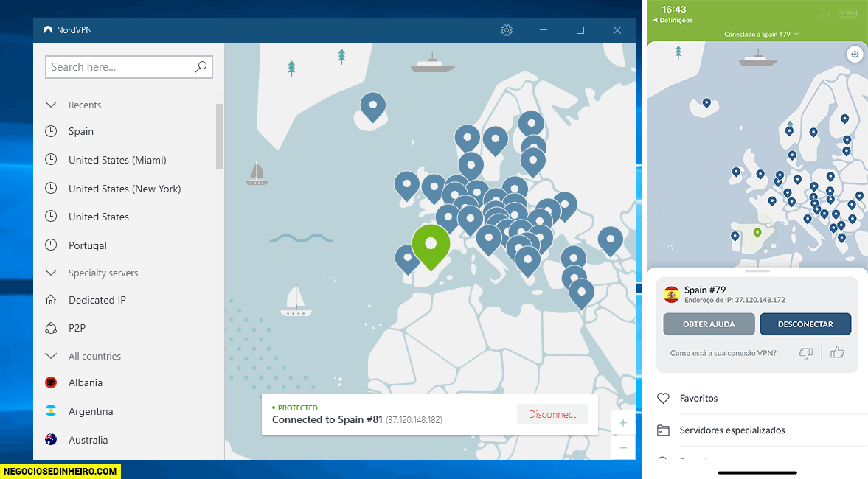Click Connected to Spain #81 status text
The height and width of the screenshot is (479, 868).
[327, 420]
